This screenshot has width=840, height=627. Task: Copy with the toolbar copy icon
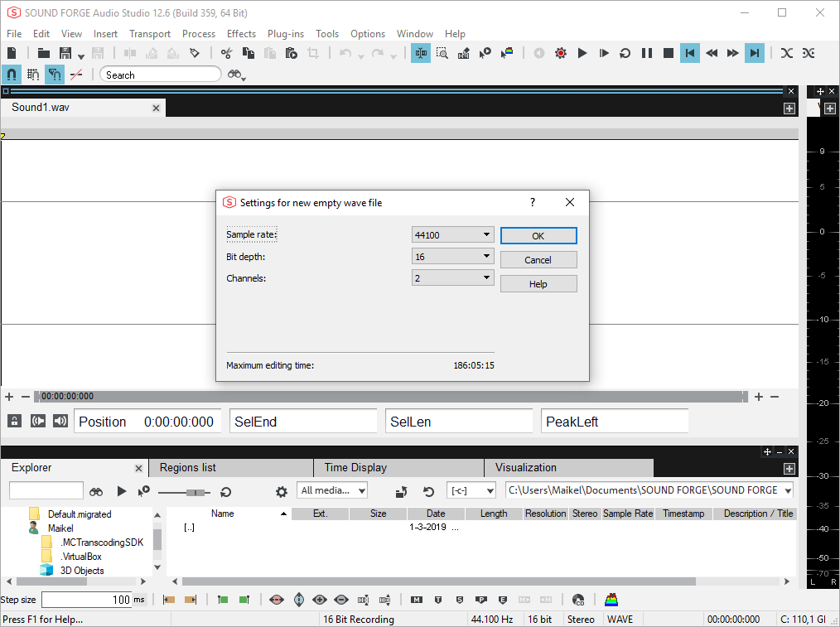click(248, 53)
